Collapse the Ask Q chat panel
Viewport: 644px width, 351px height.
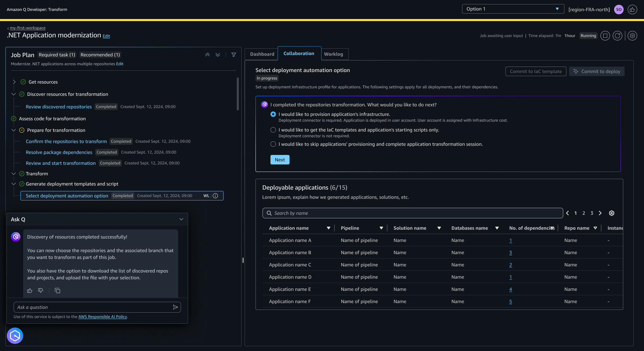tap(181, 219)
